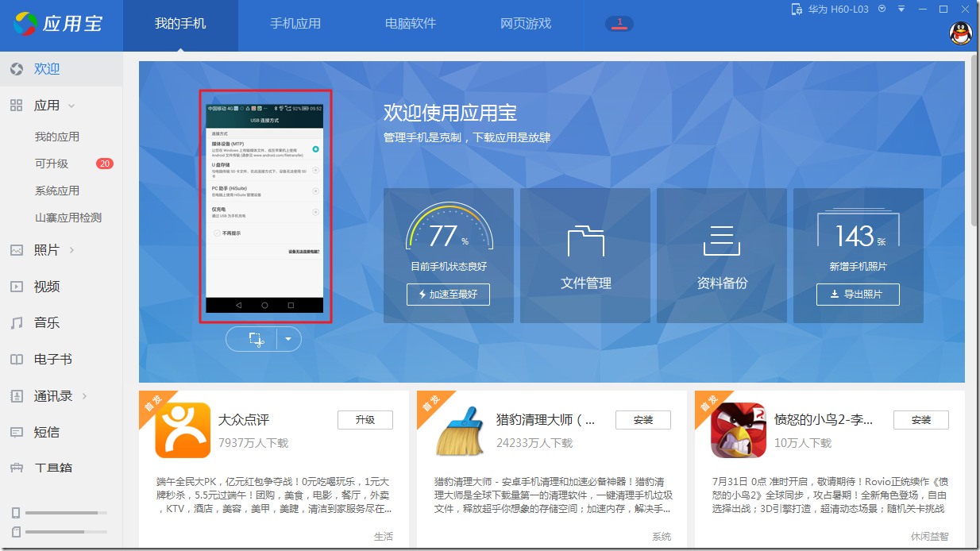980x551 pixels.
Task: Click the 文件管理 folder icon
Action: [586, 241]
